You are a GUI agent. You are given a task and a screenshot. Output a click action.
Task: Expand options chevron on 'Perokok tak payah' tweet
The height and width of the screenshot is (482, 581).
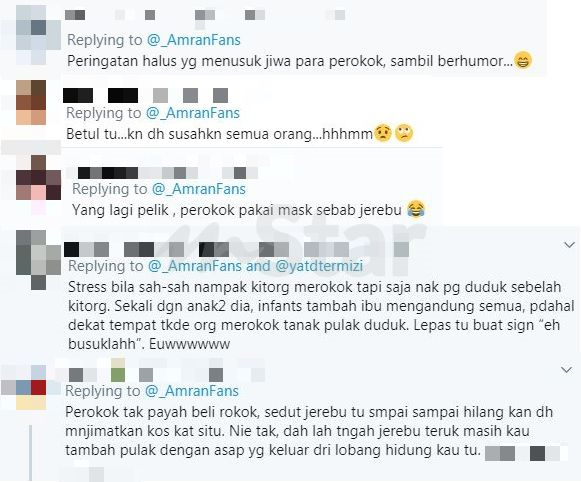(567, 370)
